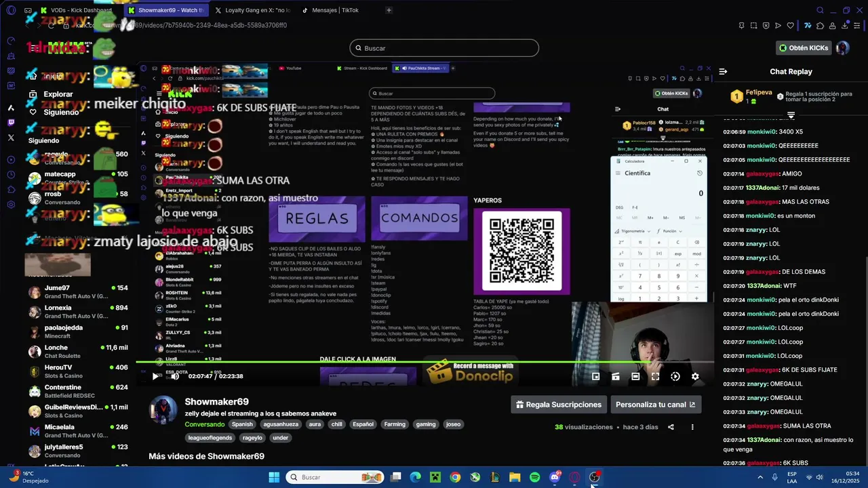Open the browser extensions puzzle icon

pos(820,26)
